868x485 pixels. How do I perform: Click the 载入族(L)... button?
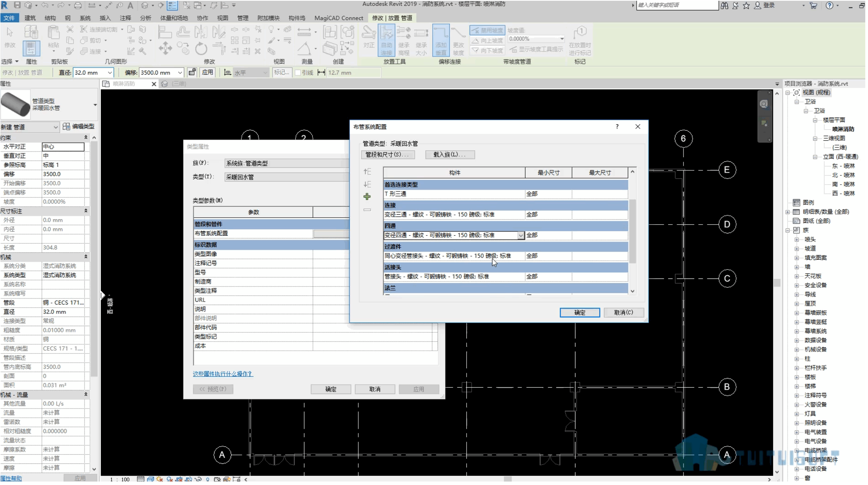pos(450,154)
